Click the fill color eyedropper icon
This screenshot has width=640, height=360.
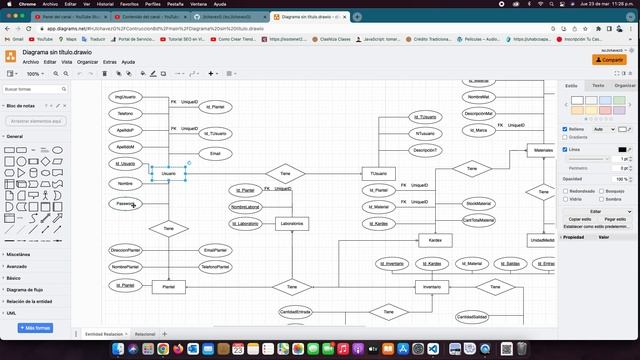coord(629,129)
